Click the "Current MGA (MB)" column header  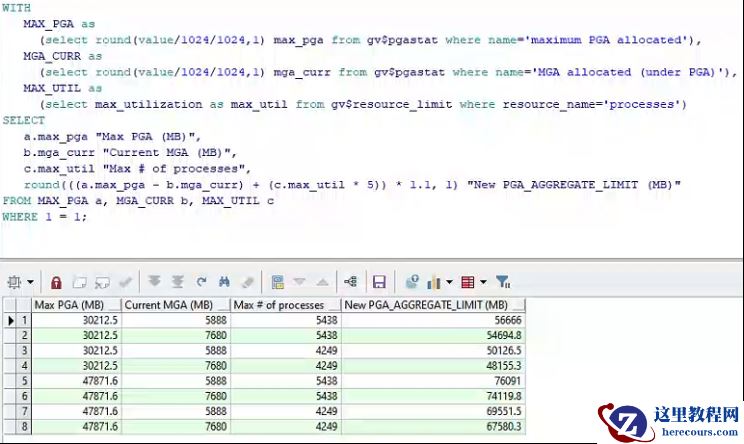175,305
